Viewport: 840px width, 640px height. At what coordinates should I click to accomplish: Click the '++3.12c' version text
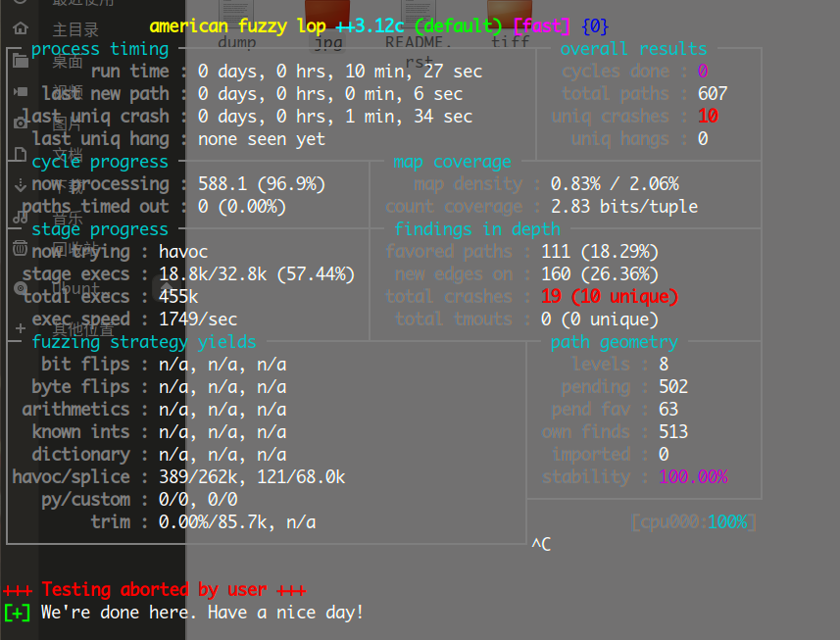[x=370, y=25]
